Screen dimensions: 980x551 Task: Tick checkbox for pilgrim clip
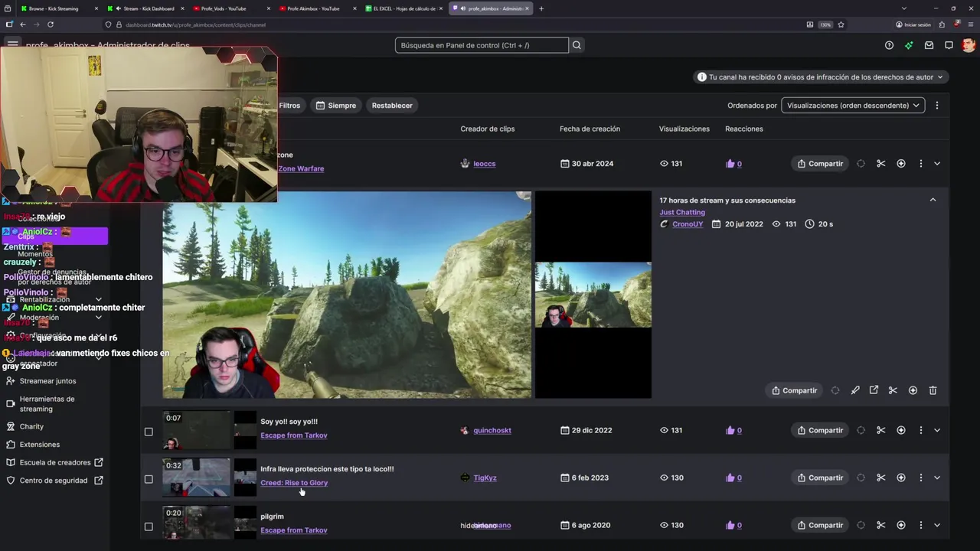149,527
